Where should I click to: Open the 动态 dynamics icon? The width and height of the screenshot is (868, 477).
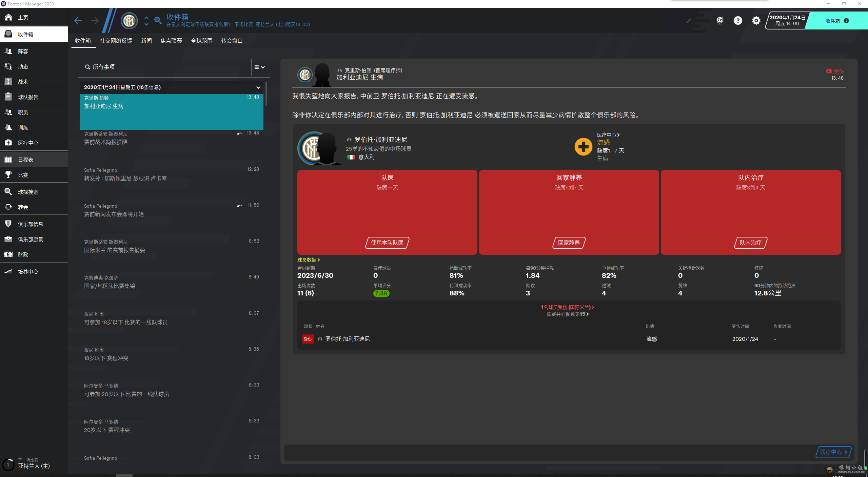[8, 66]
